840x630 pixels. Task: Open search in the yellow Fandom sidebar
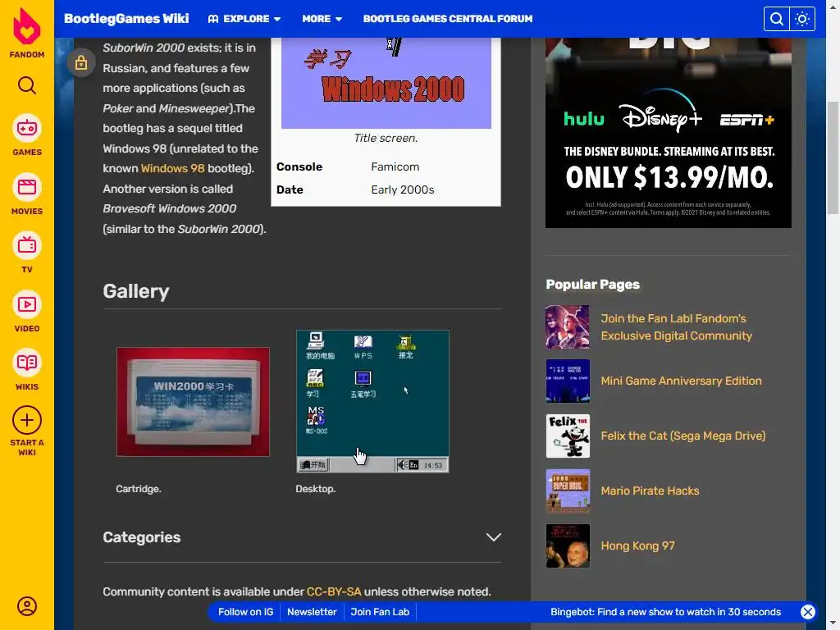pos(27,85)
